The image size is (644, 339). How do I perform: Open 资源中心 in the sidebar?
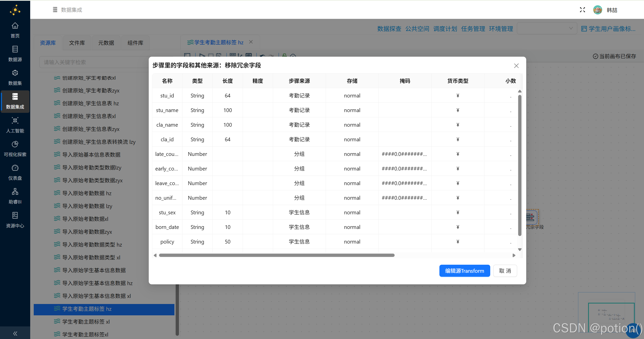(x=15, y=220)
